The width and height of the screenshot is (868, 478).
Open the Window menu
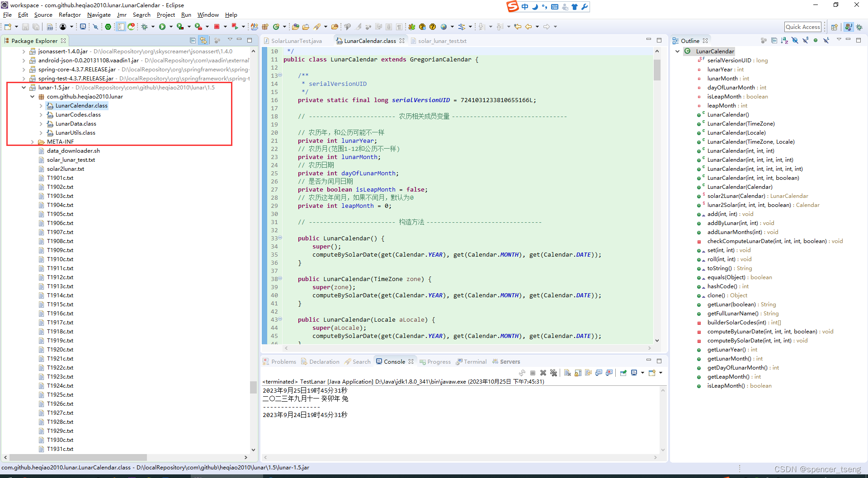(208, 15)
